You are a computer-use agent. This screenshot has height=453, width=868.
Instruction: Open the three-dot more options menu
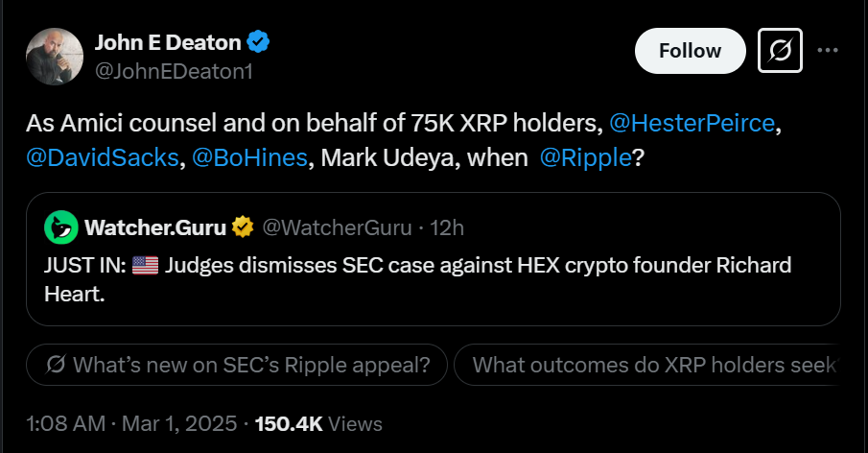pyautogui.click(x=828, y=51)
